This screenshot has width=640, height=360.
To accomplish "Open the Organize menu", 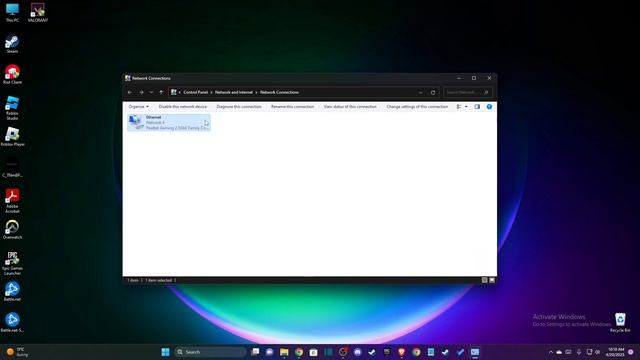I will point(138,107).
